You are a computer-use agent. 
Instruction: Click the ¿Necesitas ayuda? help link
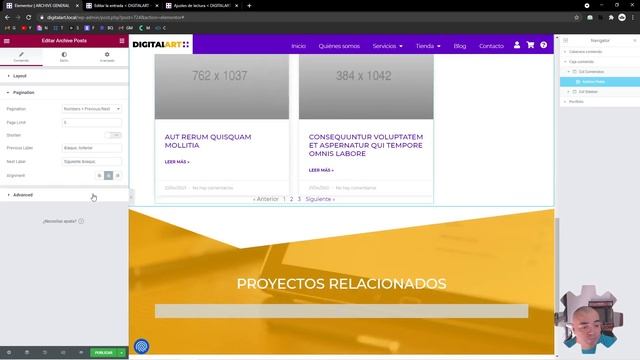[x=63, y=221]
